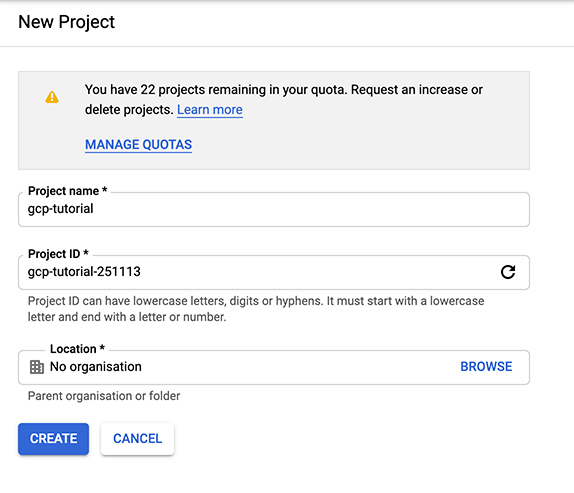Click the words delete projects in notice

129,110
